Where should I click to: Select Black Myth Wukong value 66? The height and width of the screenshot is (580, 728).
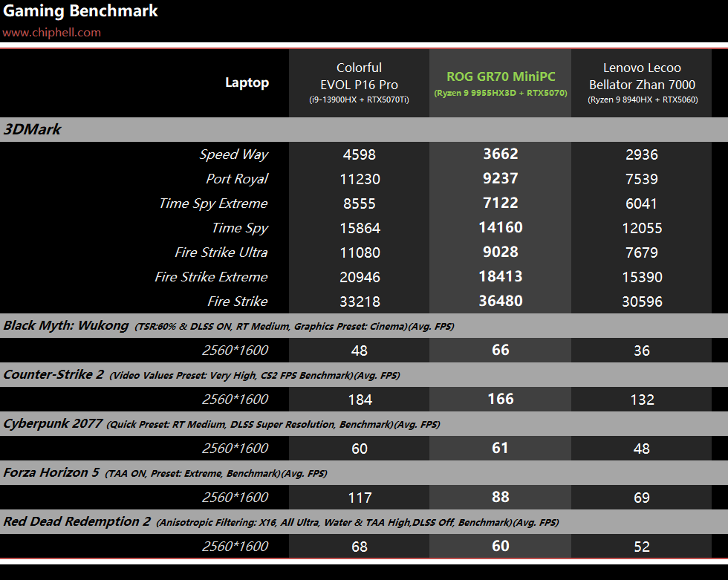coord(501,351)
